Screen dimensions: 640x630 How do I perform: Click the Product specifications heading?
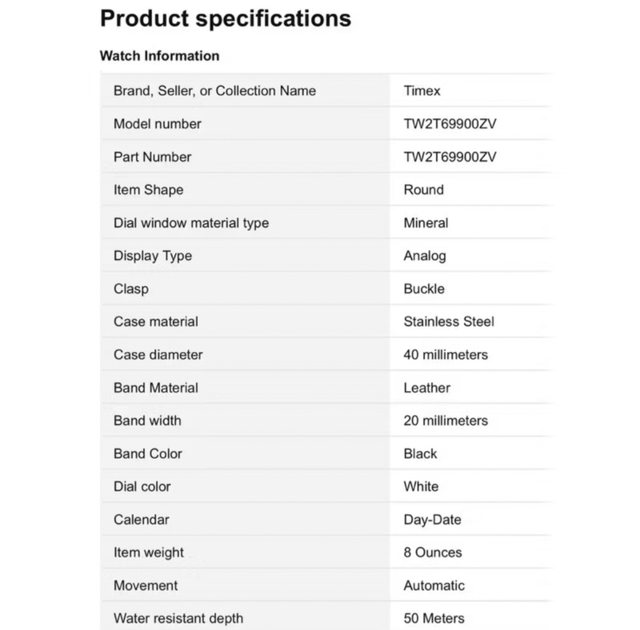pyautogui.click(x=226, y=18)
